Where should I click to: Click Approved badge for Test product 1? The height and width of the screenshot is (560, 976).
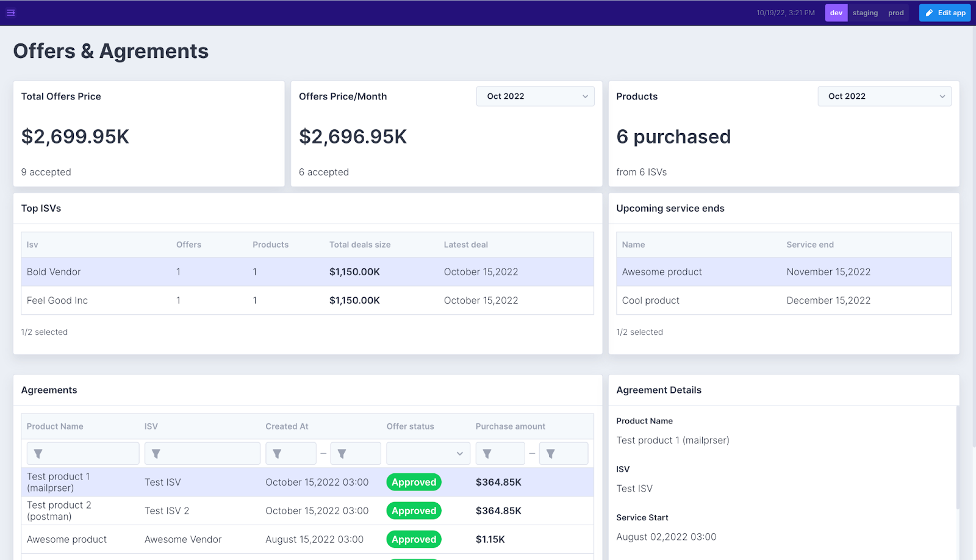[414, 482]
